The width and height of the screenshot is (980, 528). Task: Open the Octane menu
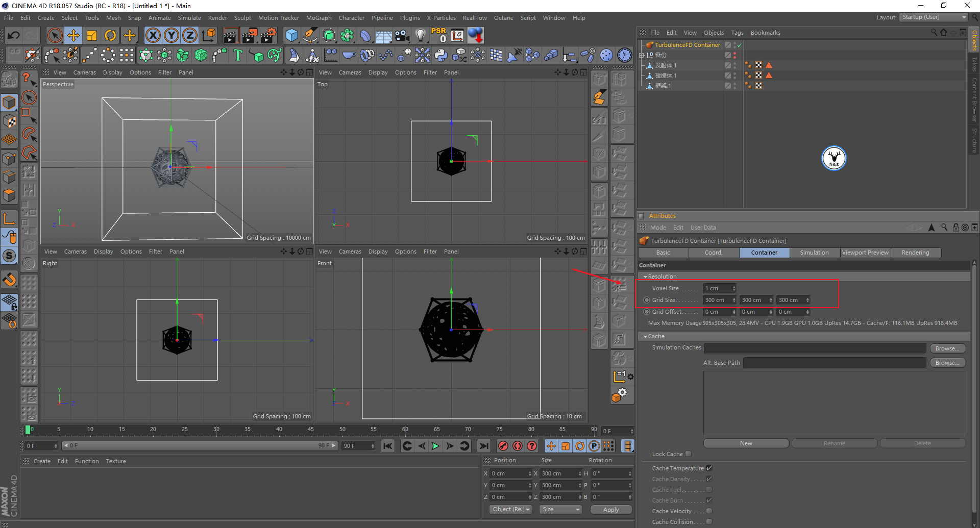pos(503,18)
